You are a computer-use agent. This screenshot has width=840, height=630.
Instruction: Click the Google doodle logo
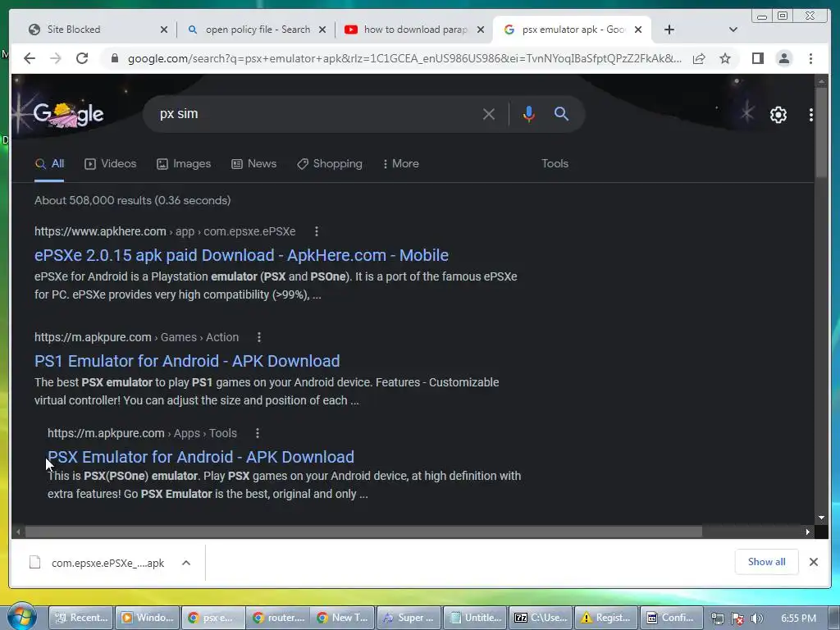(69, 114)
